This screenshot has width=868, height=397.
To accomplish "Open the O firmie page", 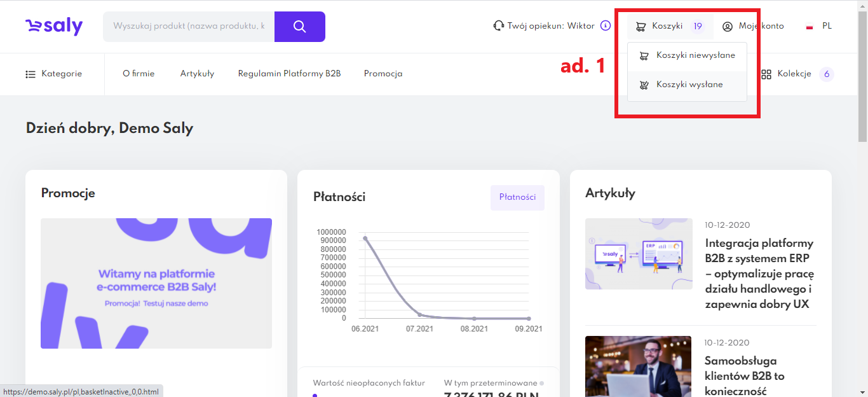I will coord(139,74).
